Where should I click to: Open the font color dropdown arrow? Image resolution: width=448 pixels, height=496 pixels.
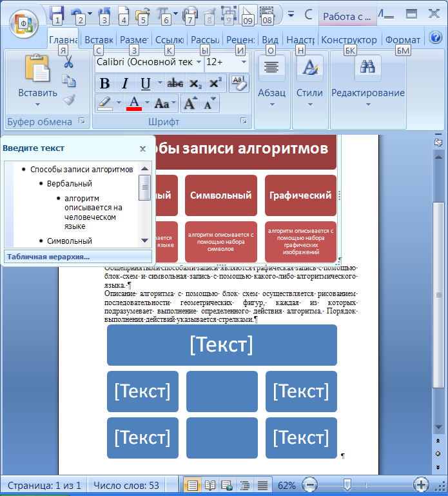coord(147,103)
